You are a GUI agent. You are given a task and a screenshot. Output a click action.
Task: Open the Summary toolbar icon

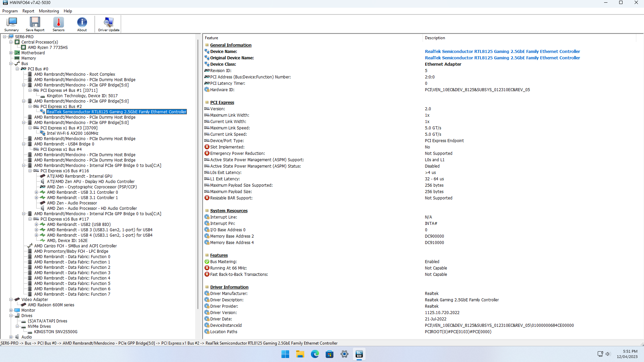tap(11, 24)
